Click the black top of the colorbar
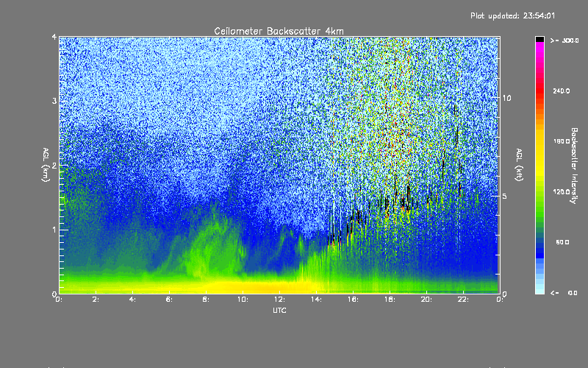This screenshot has width=588, height=368. pos(539,39)
